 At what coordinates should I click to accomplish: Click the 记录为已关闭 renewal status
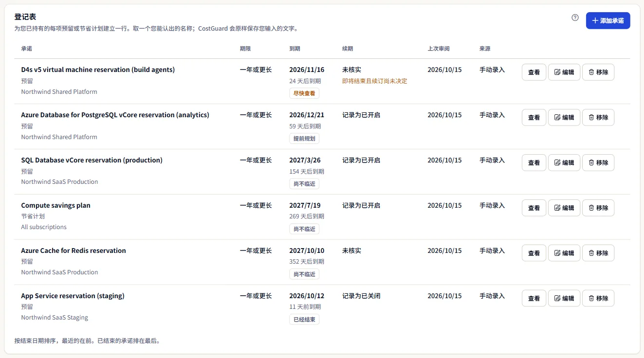(x=361, y=296)
